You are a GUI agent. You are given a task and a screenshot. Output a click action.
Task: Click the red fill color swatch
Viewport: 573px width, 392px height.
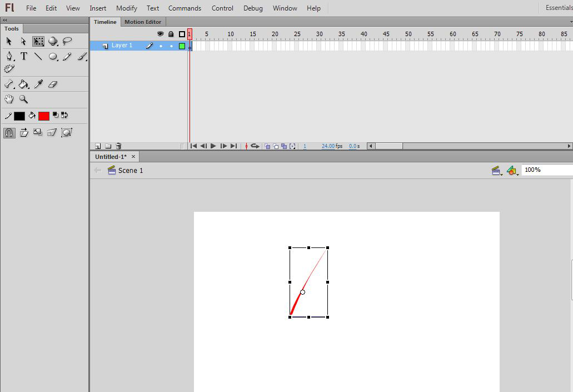click(x=44, y=116)
